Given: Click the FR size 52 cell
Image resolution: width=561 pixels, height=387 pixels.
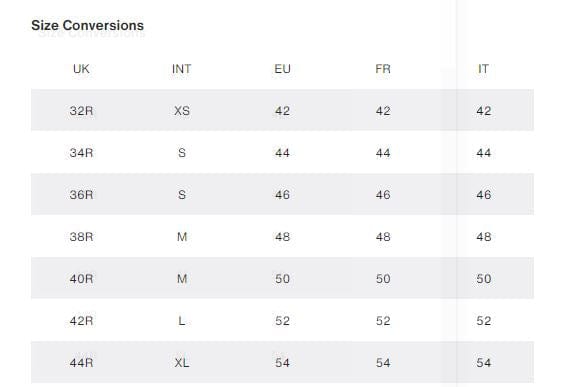Looking at the screenshot, I should coord(383,321).
